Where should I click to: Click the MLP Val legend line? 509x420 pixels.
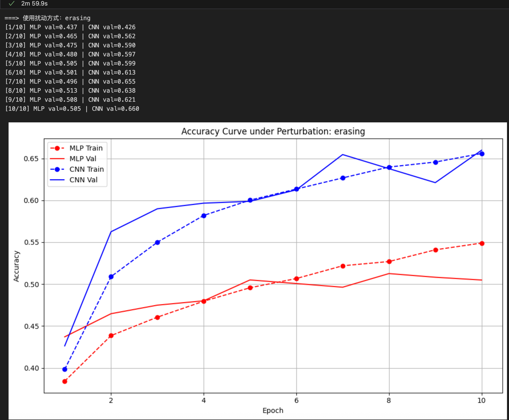(57, 159)
